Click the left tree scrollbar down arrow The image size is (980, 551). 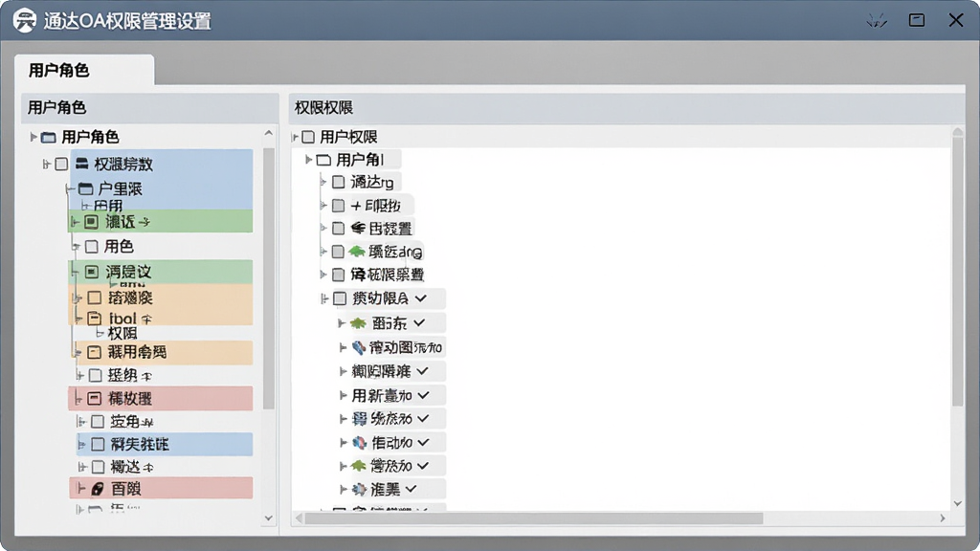269,518
